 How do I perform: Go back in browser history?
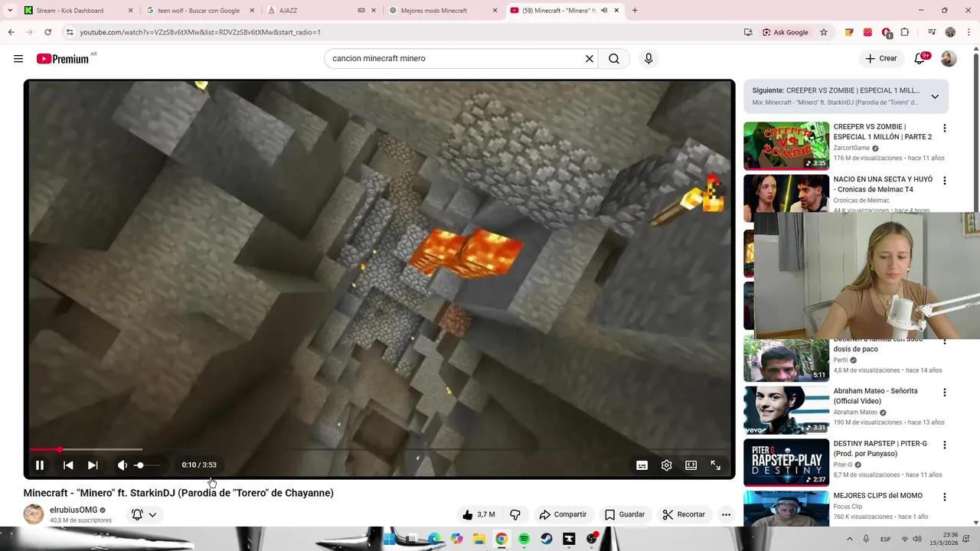[x=11, y=32]
